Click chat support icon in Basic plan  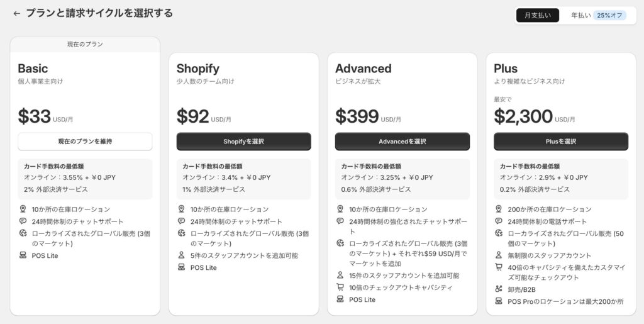point(23,221)
